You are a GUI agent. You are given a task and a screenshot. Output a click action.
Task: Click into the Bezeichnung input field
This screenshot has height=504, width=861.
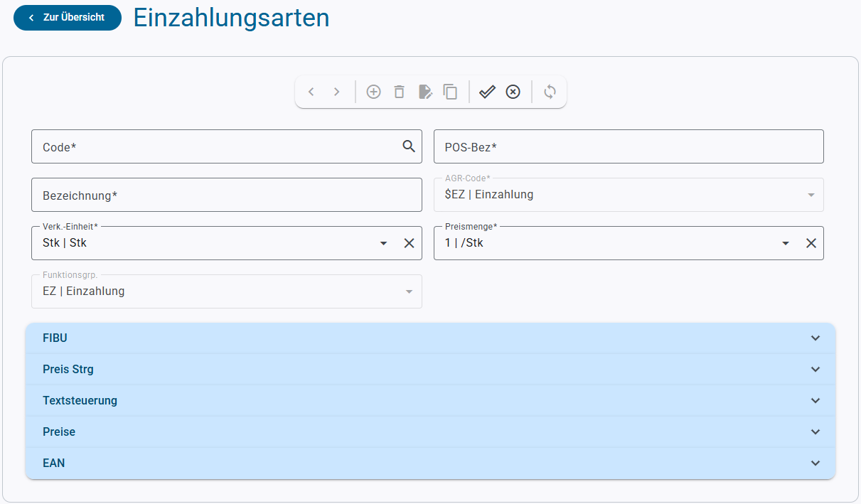click(x=226, y=195)
